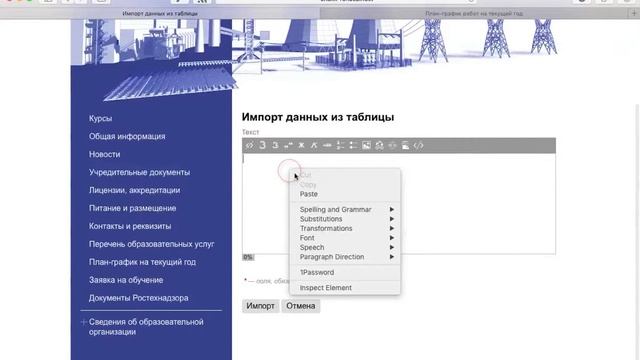The width and height of the screenshot is (640, 360).
Task: Toggle bold Ж formatting in editor toolbar
Action: tap(301, 145)
